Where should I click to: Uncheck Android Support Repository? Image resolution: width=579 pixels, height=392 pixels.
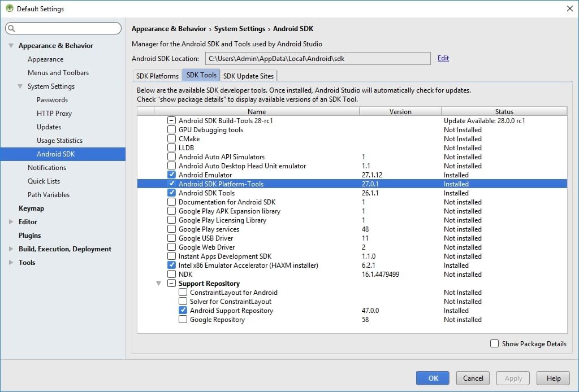click(183, 310)
